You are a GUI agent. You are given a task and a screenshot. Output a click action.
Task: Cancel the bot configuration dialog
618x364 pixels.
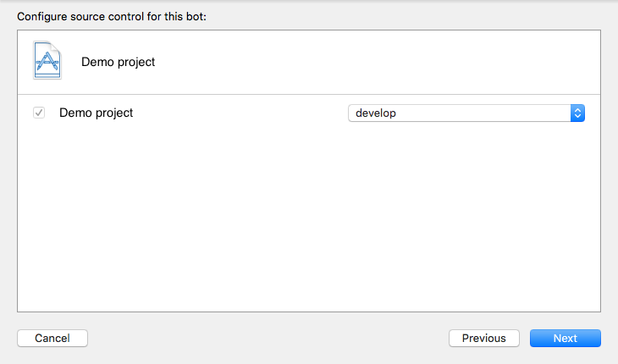52,338
